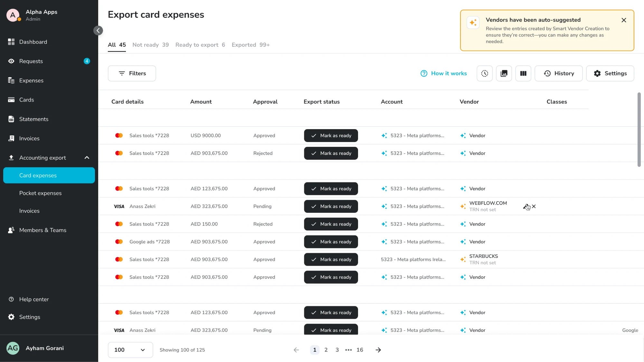The image size is (644, 362).
Task: Click the image gallery icon button
Action: point(504,73)
